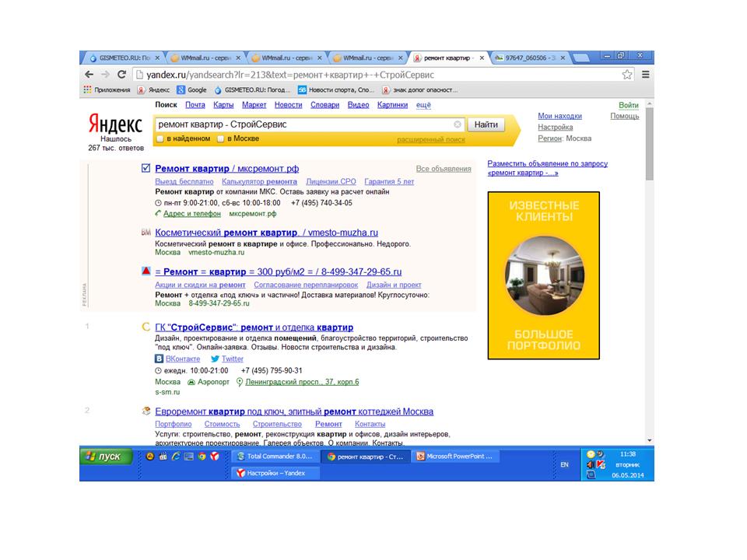The width and height of the screenshot is (747, 560).
Task: Reload the page with the refresh icon
Action: pos(121,75)
